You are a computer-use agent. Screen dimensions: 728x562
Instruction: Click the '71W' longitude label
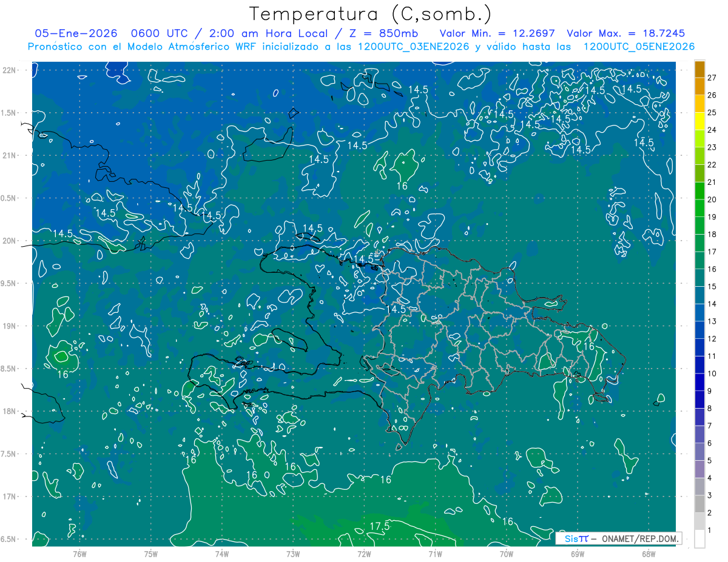[435, 554]
